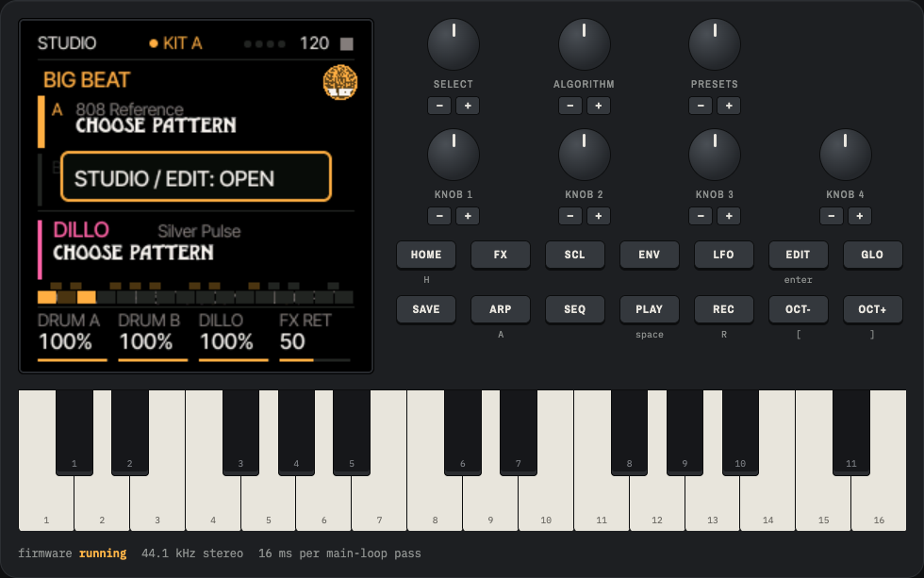Screen dimensions: 924x578
Task: Turn the SELECT knob
Action: point(454,44)
